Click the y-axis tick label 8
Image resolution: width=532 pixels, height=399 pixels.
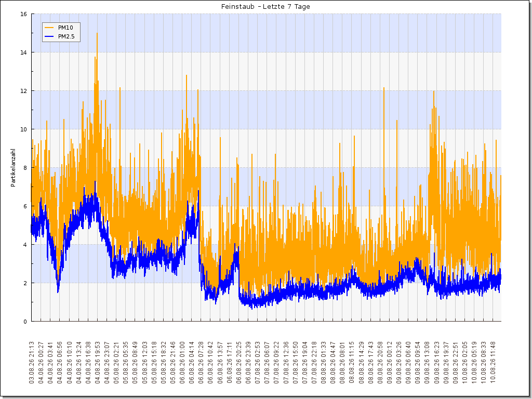point(26,168)
